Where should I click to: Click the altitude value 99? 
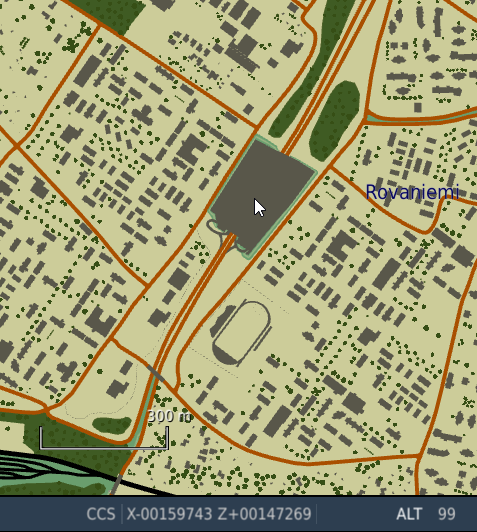pos(446,514)
